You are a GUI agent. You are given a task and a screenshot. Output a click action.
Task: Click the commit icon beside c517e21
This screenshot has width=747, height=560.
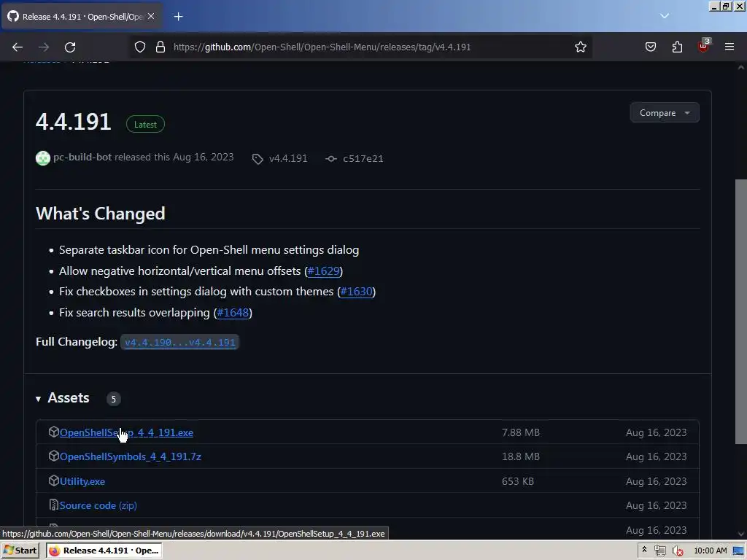pos(330,159)
